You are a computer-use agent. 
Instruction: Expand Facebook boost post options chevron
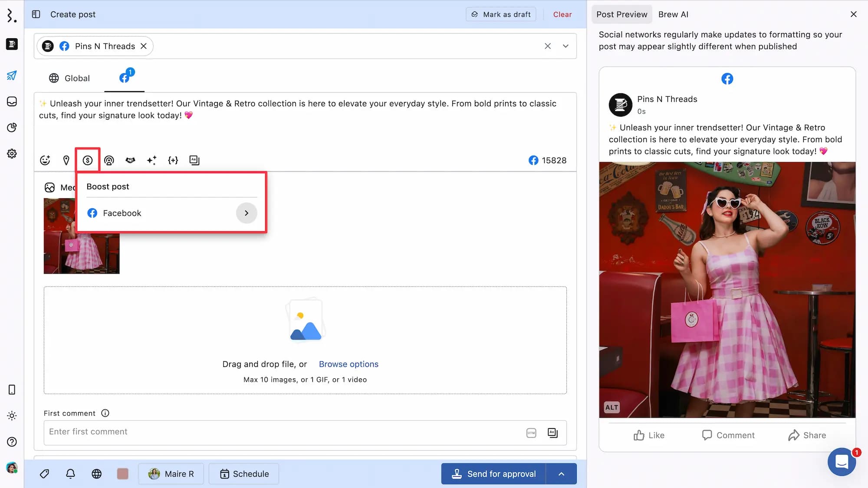(x=247, y=213)
